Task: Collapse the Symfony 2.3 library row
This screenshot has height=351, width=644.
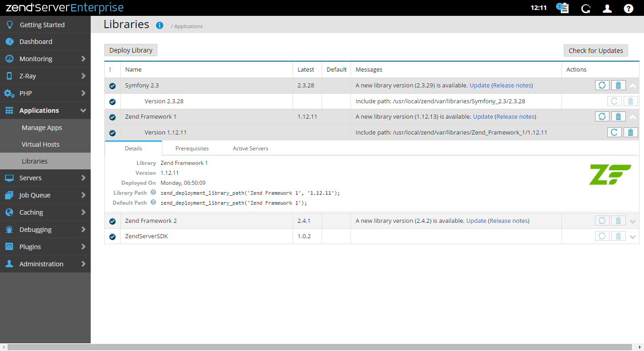Action: 633,86
